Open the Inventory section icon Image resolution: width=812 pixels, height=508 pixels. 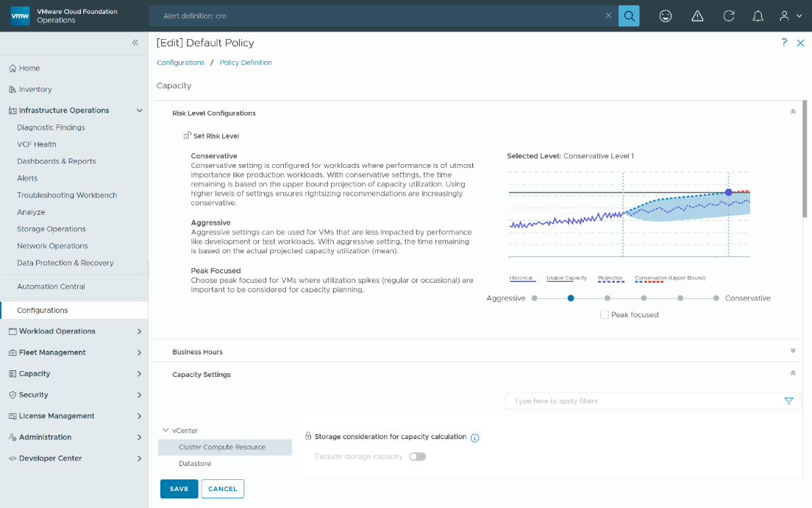coord(12,89)
